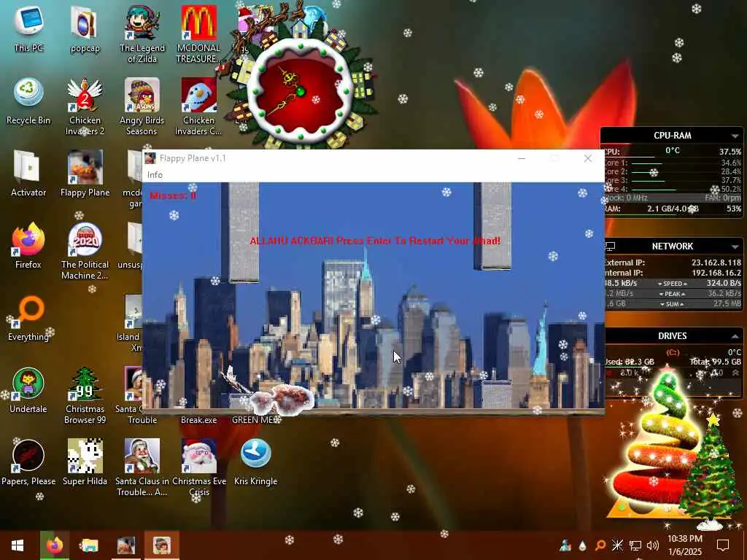Click the RAM usage bar showing 53%
This screenshot has height=560, width=747.
tap(673, 215)
